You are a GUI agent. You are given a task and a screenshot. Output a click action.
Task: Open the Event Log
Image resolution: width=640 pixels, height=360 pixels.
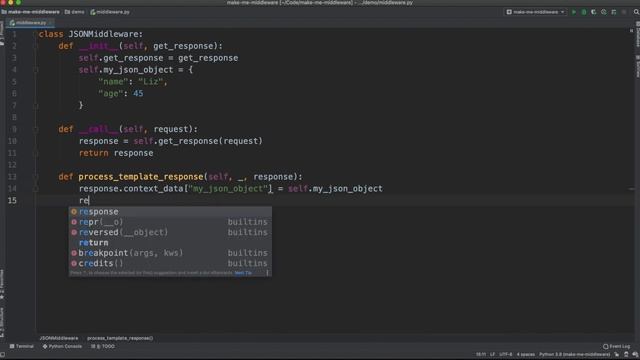coord(616,346)
